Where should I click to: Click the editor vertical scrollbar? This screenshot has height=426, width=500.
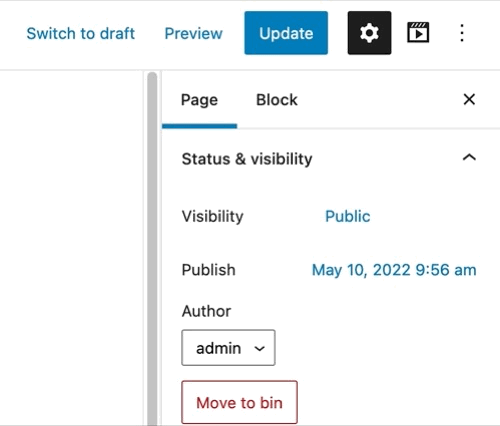pyautogui.click(x=152, y=248)
